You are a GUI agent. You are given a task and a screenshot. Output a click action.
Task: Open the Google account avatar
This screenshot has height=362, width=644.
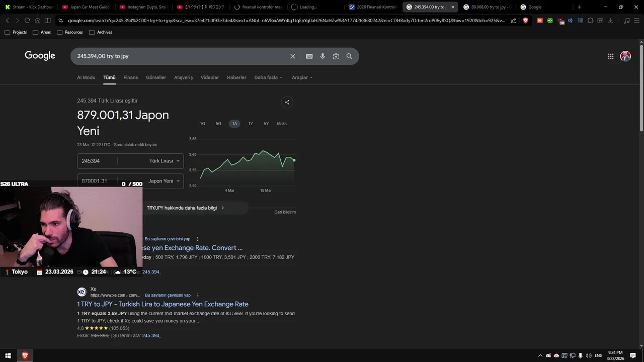[x=625, y=56]
